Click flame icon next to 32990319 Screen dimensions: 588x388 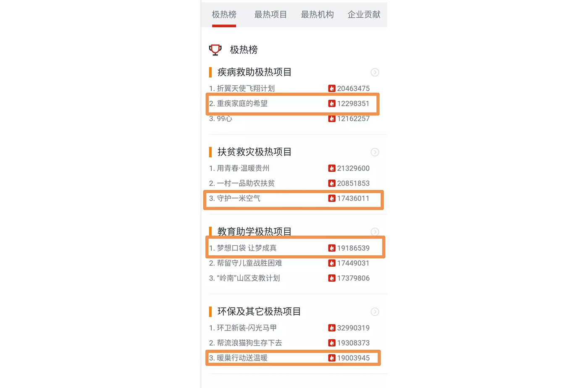(x=332, y=328)
